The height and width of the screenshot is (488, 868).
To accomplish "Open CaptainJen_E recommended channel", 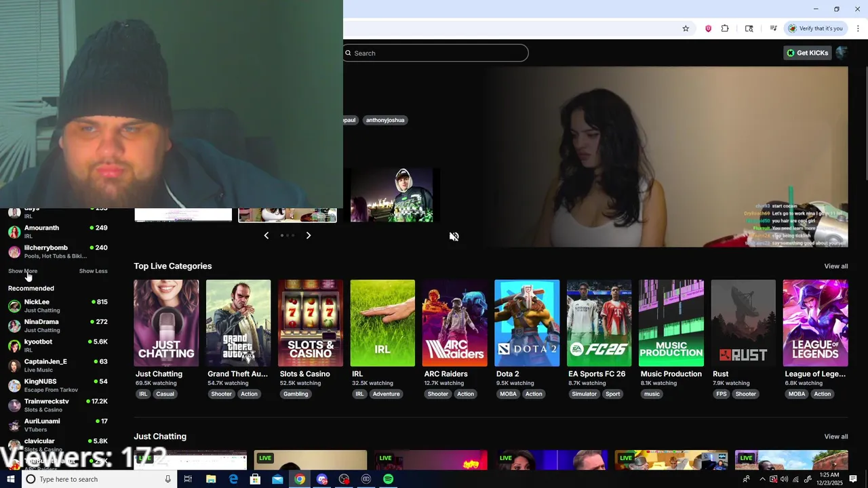I will coord(58,365).
